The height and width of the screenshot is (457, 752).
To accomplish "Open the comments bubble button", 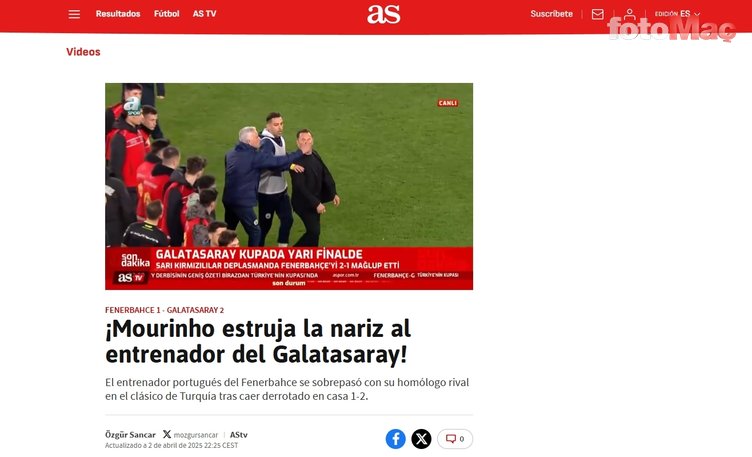I will (x=455, y=439).
